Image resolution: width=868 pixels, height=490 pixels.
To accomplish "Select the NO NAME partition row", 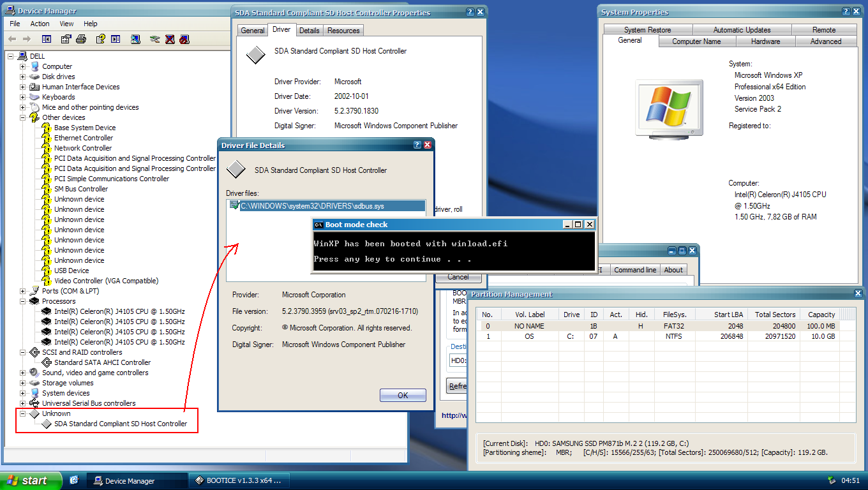I will 666,326.
